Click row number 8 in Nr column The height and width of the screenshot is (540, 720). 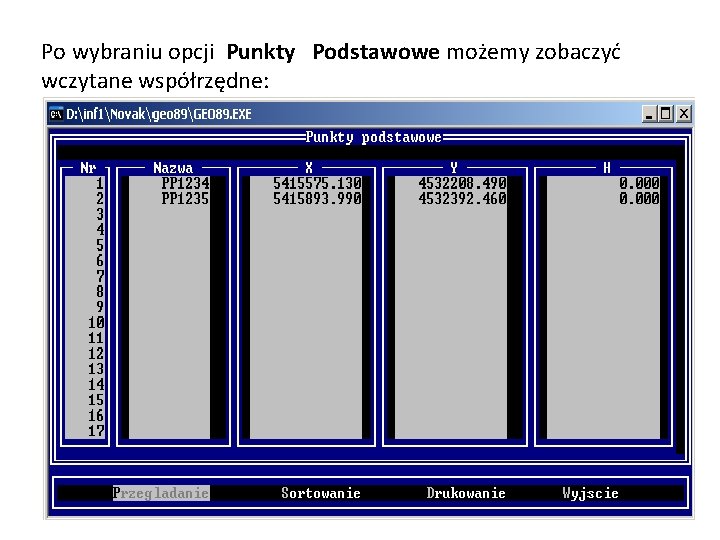[100, 292]
